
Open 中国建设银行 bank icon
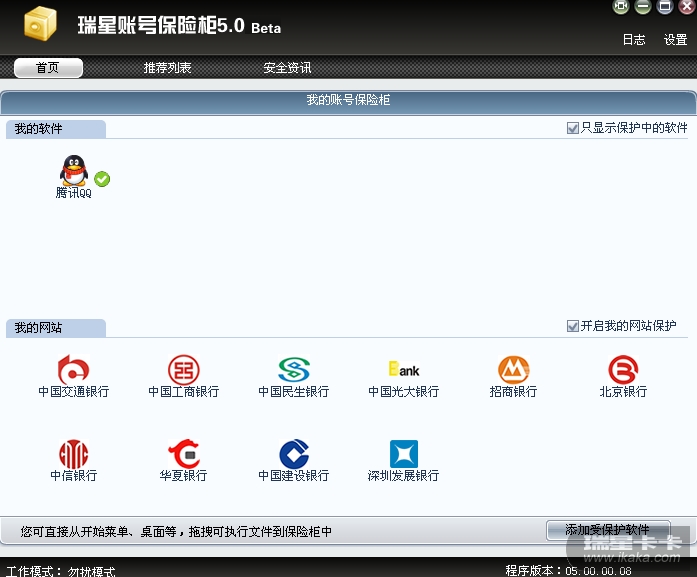(293, 454)
